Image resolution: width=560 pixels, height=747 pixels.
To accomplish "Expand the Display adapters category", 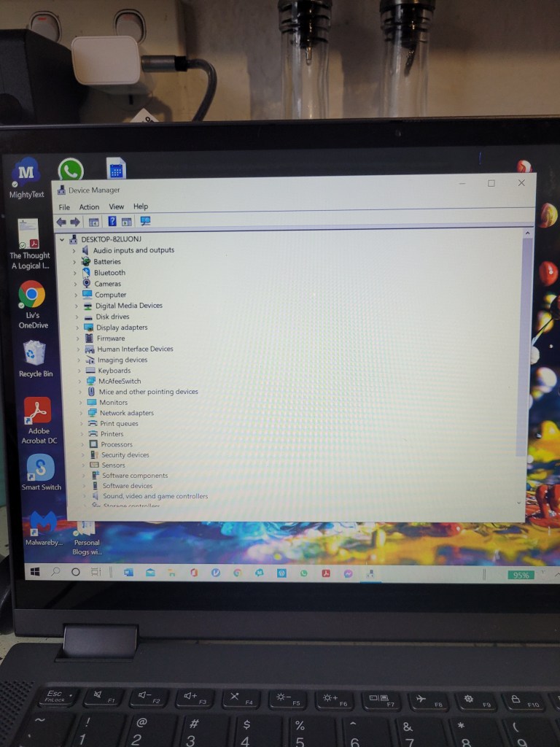I will click(78, 328).
